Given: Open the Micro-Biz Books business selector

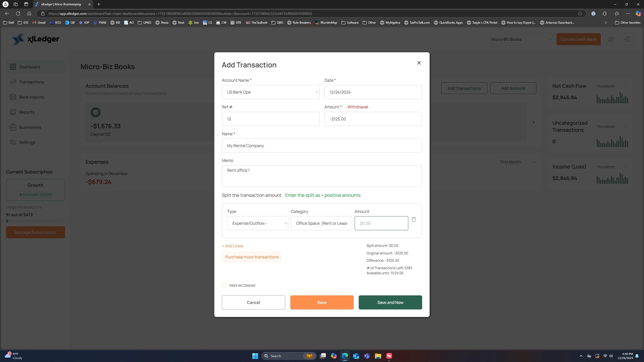Looking at the screenshot, I should point(521,39).
